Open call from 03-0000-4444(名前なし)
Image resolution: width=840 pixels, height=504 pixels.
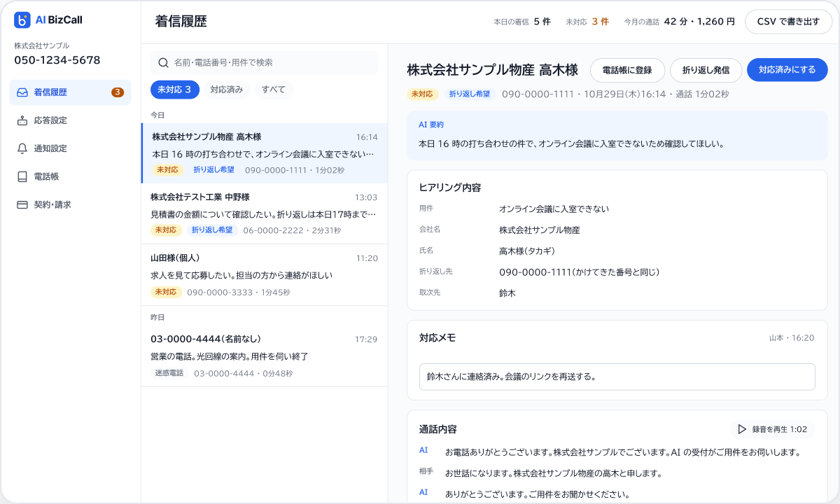click(264, 356)
